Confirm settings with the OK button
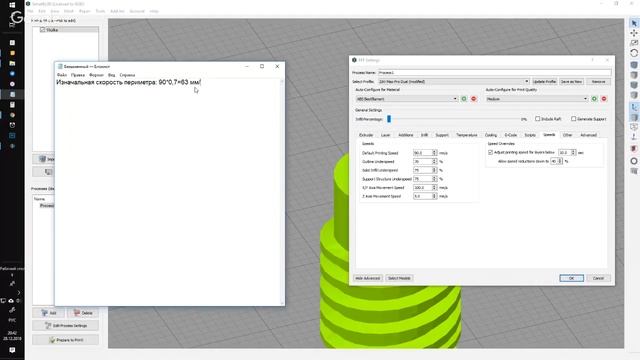 [x=571, y=278]
